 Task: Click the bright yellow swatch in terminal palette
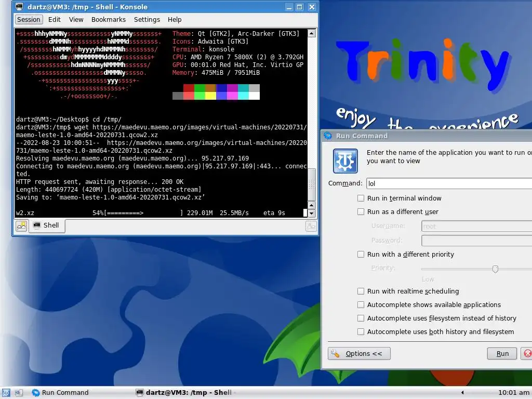(x=210, y=96)
